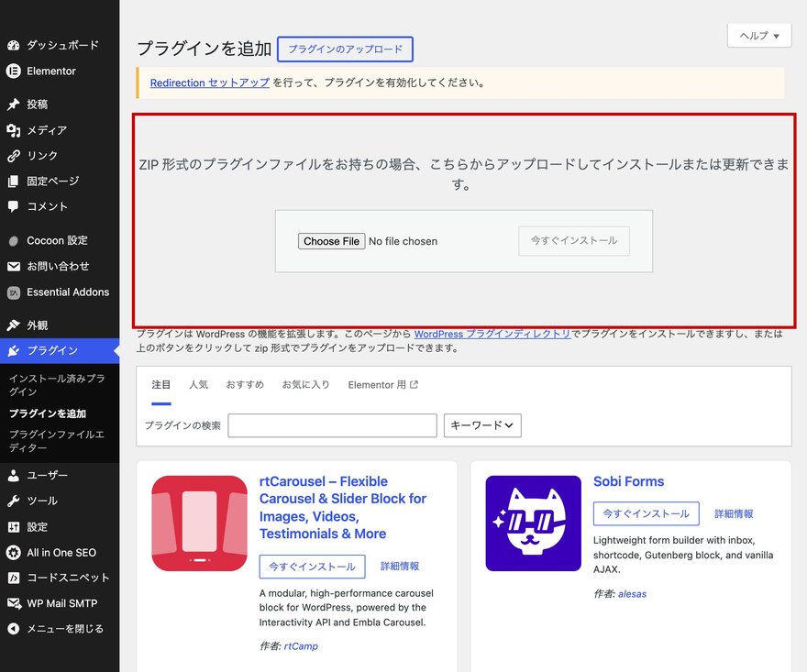Click 今すぐインストール in the upload box

pyautogui.click(x=574, y=241)
